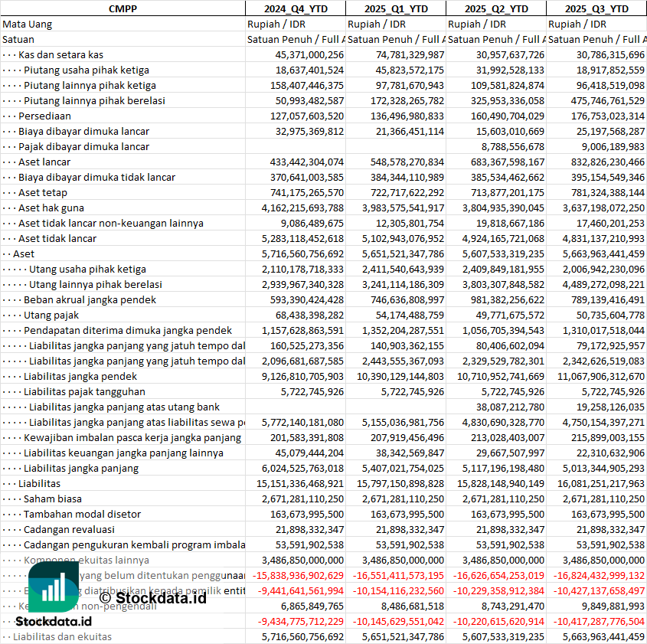Select the Kas dan setara kas label
This screenshot has height=644, width=647.
60,55
